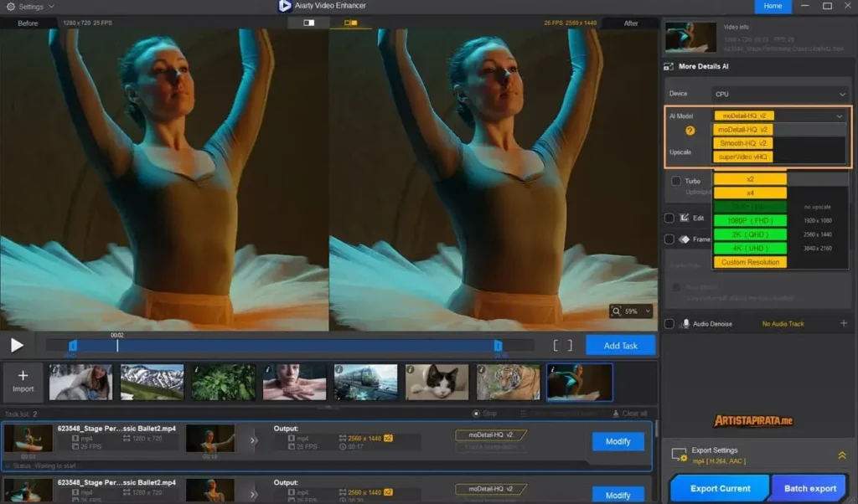Click the trim brackets icon beside Add Task

tap(563, 344)
